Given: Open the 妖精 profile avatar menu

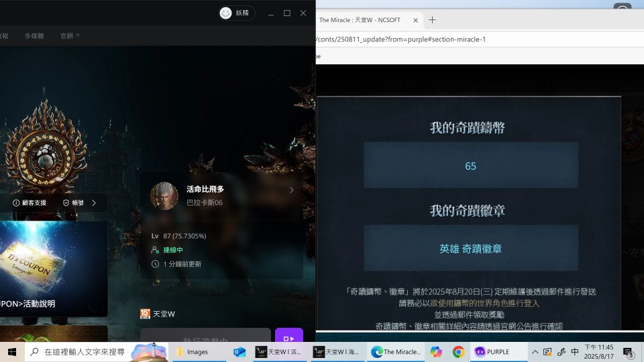Looking at the screenshot, I should pos(226,13).
